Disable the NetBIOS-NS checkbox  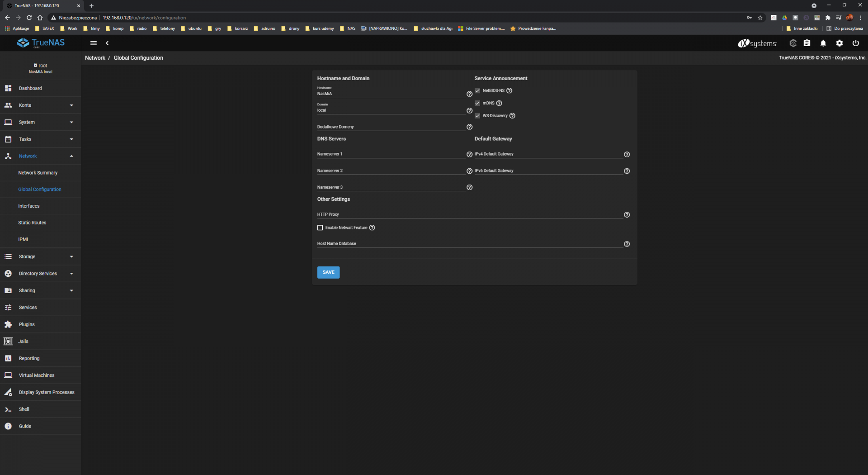477,90
